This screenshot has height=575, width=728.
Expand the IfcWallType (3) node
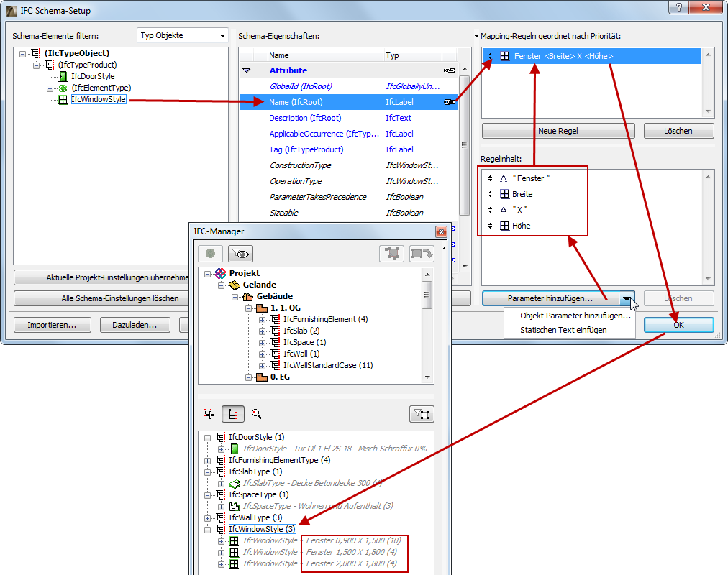(207, 518)
